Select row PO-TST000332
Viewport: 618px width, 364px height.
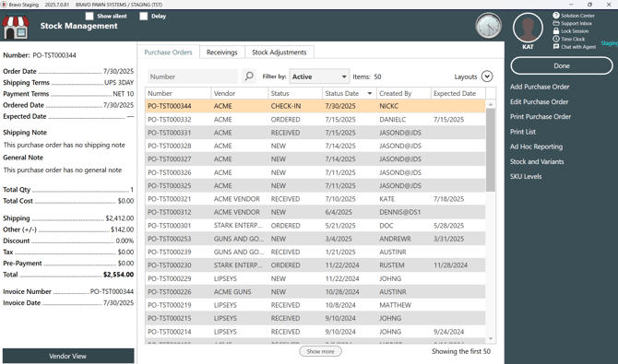(x=315, y=120)
